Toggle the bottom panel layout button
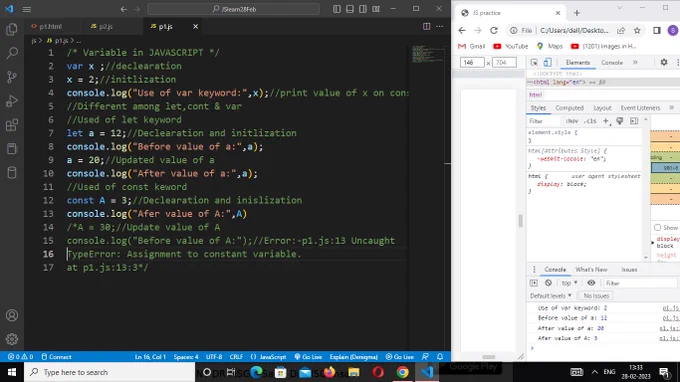 click(350, 9)
